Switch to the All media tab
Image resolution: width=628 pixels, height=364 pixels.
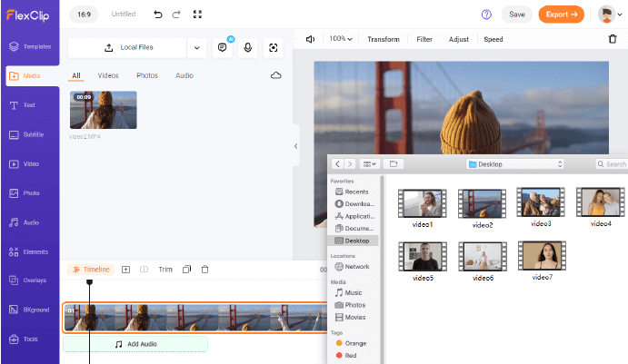76,75
